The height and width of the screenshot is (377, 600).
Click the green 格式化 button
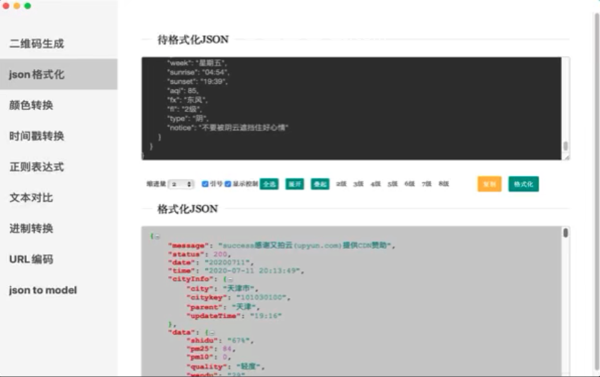[x=523, y=184]
